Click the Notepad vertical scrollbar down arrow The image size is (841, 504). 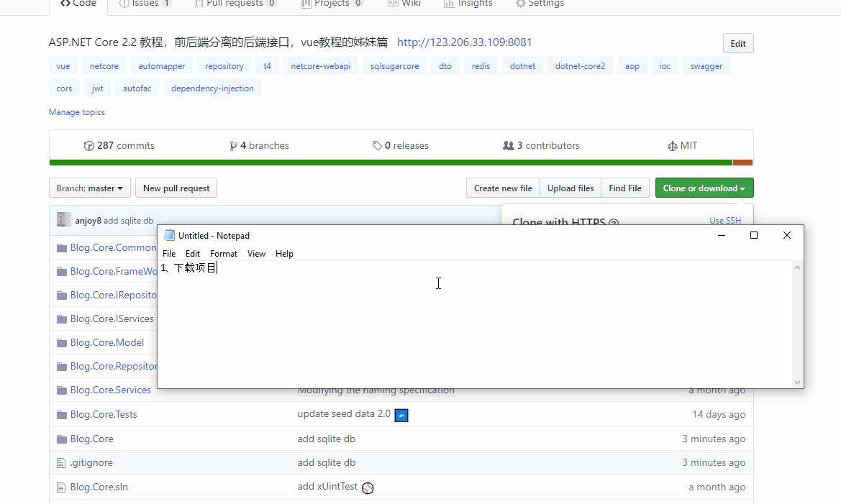(797, 382)
